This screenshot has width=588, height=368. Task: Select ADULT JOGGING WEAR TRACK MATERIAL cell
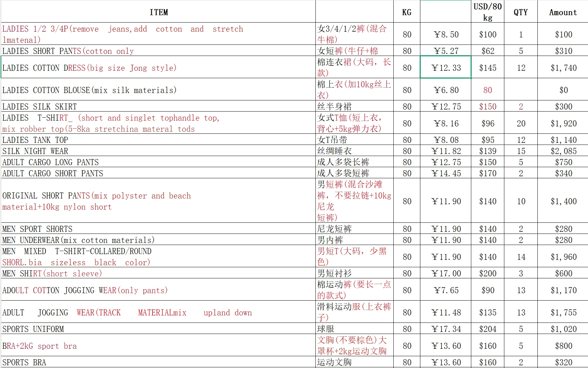coord(158,312)
